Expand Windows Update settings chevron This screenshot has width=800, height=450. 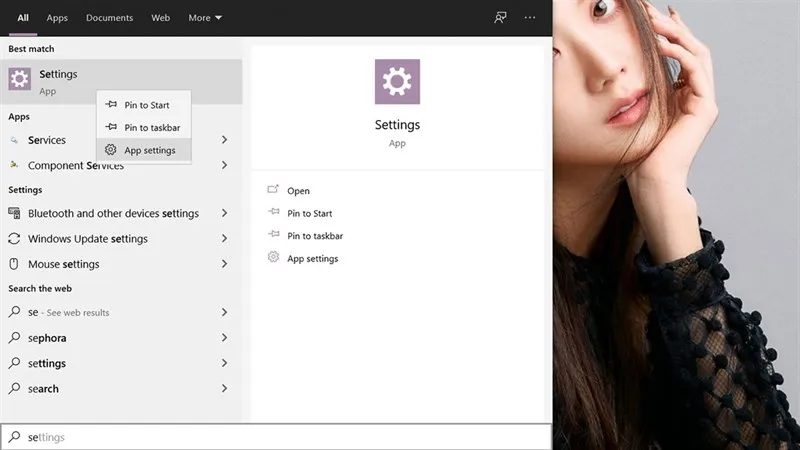224,239
